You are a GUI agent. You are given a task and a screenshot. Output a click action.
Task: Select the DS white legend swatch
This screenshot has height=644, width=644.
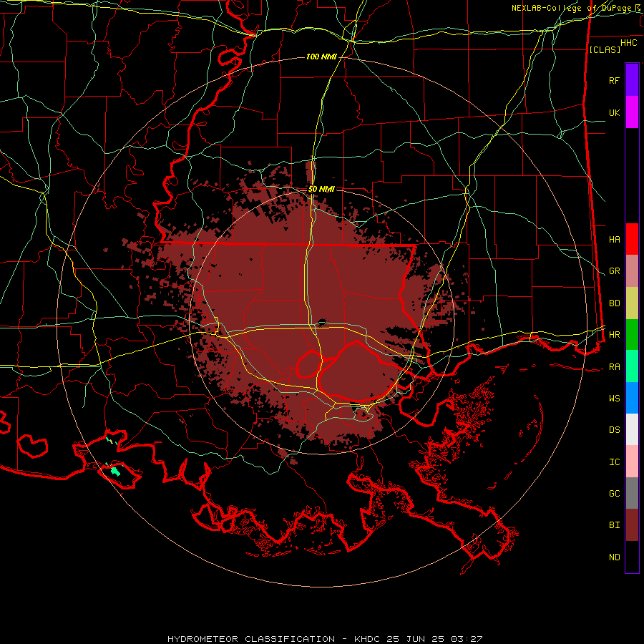coord(632,429)
